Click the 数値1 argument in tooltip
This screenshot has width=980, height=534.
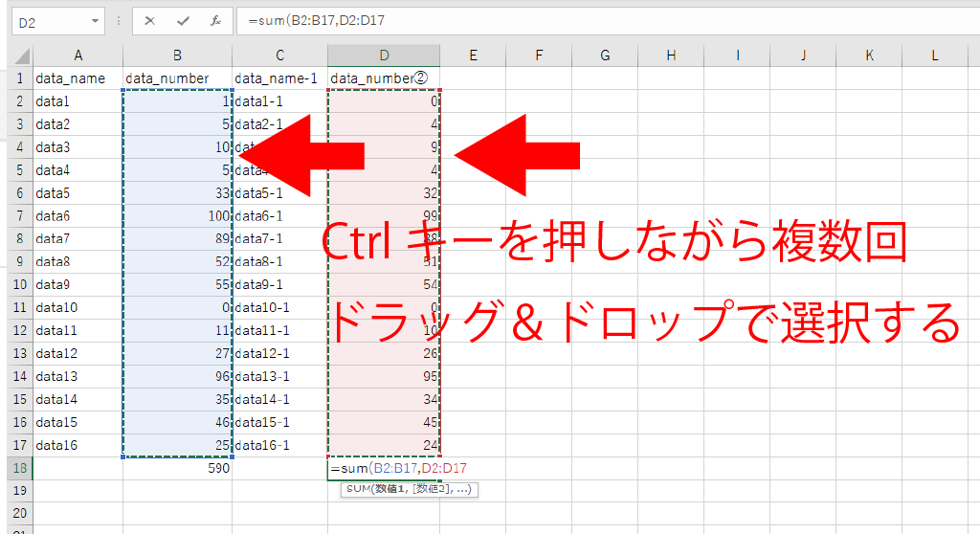click(391, 489)
